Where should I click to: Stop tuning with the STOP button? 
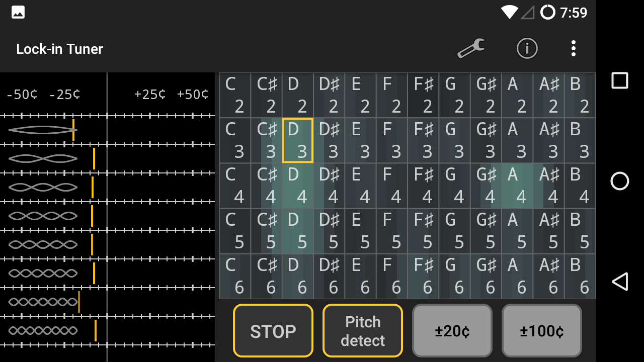coord(273,331)
